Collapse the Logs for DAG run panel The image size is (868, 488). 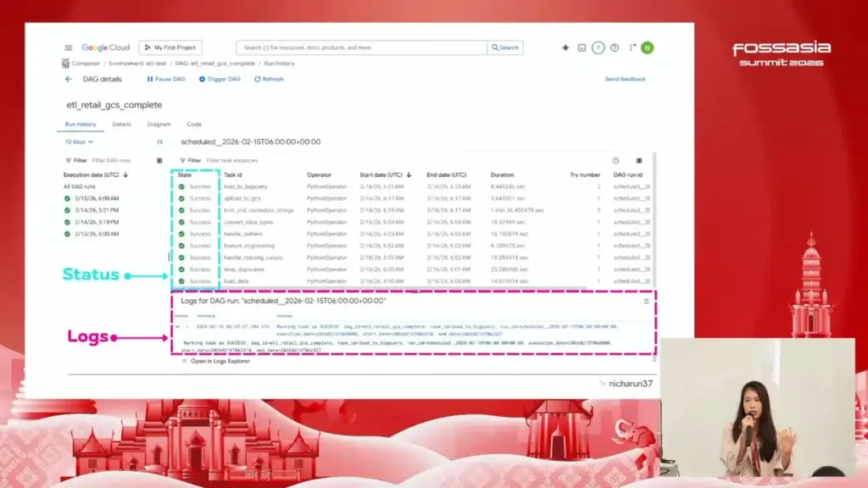646,301
